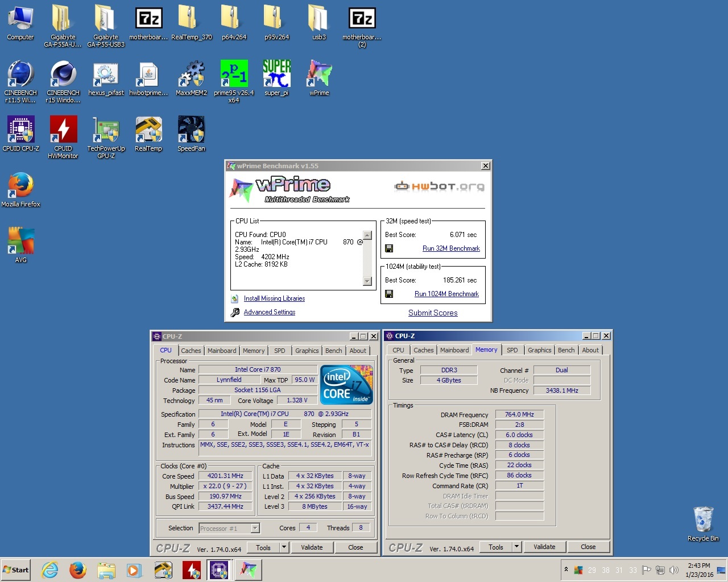This screenshot has width=728, height=582.
Task: Click the HWBOT.org logo in wPrime
Action: click(x=440, y=186)
